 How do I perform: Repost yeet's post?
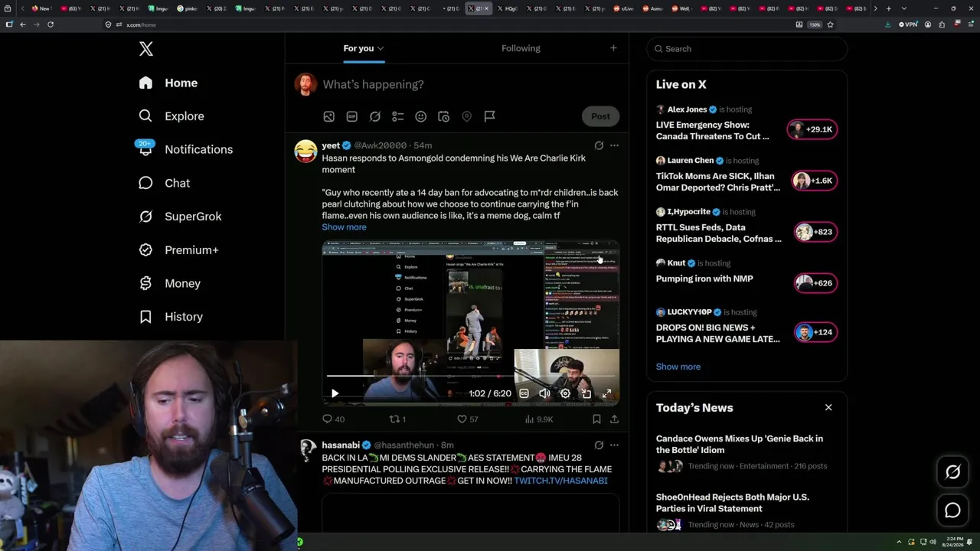(x=398, y=419)
